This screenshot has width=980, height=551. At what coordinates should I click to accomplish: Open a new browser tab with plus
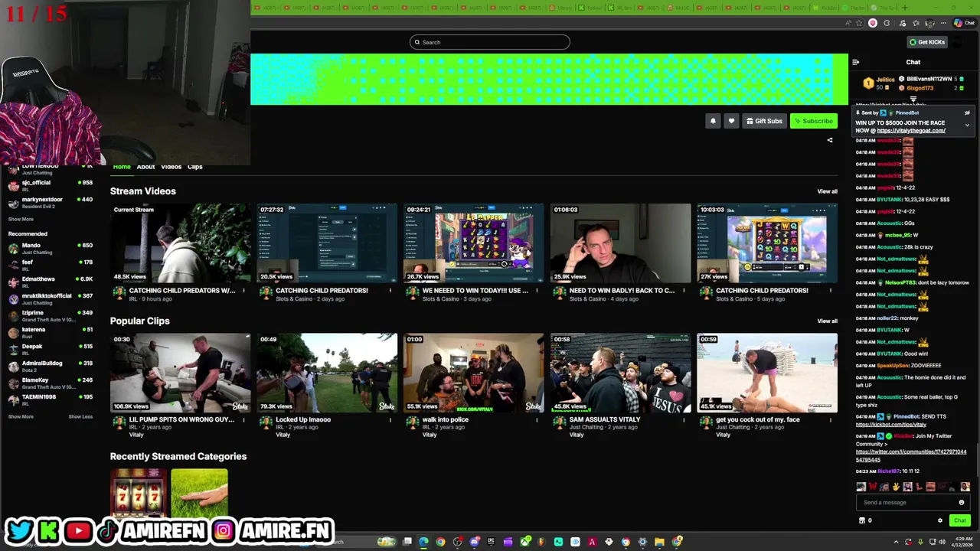[903, 8]
